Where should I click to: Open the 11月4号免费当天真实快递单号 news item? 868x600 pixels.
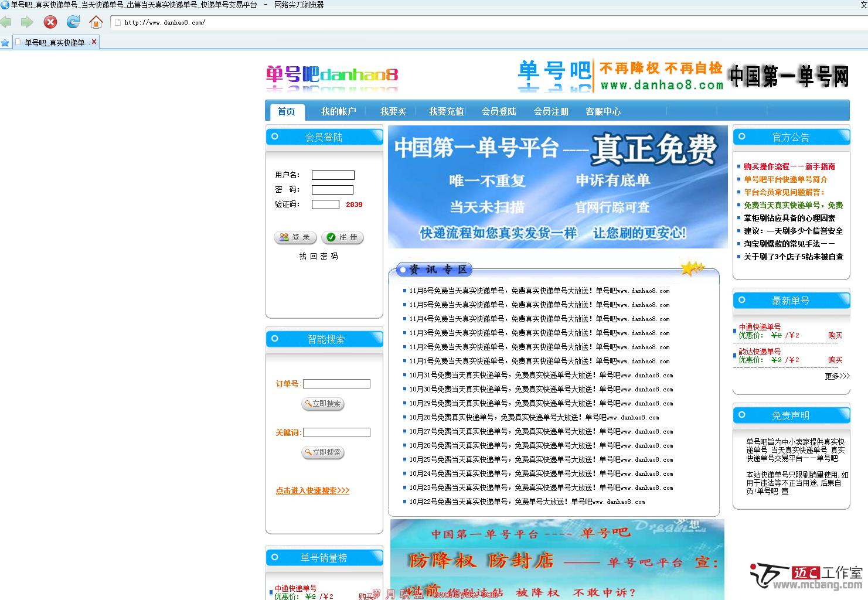539,319
